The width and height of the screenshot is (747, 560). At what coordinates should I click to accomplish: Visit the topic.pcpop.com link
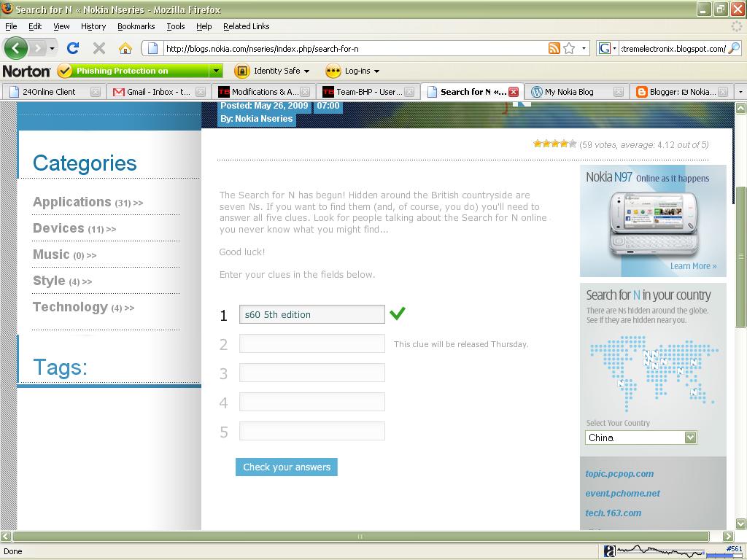[x=619, y=474]
